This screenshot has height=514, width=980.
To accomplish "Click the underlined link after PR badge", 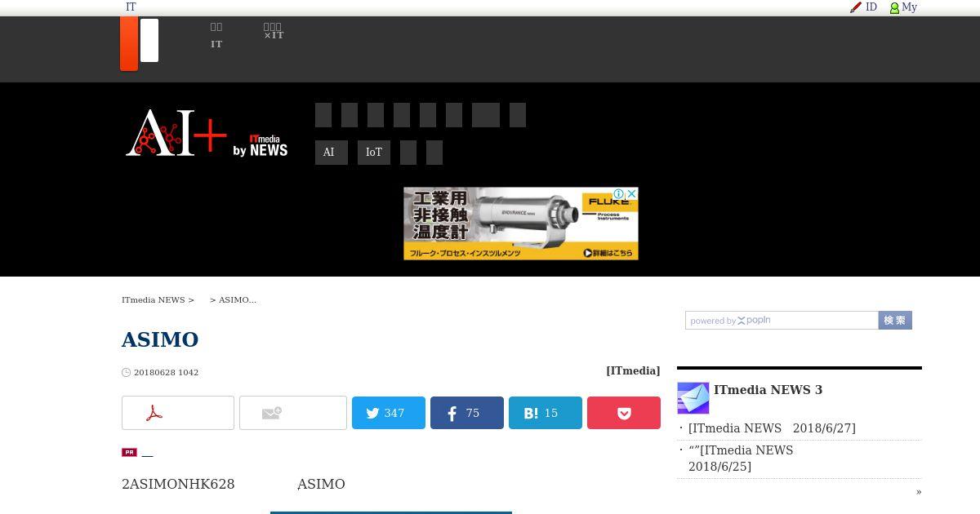I will click(x=147, y=453).
